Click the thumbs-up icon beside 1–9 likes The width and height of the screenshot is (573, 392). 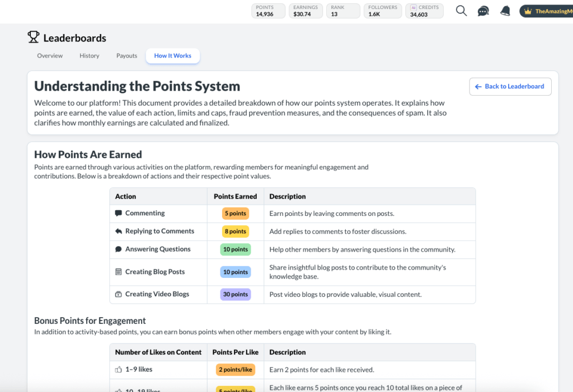tap(119, 369)
